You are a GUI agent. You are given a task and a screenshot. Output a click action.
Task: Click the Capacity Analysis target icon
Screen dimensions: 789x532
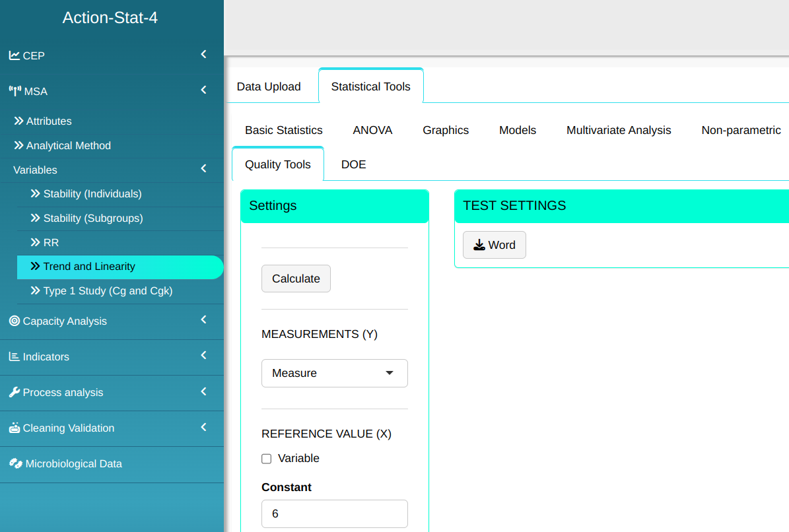pyautogui.click(x=14, y=321)
